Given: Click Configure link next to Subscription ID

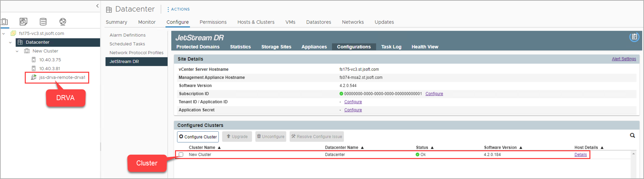Looking at the screenshot, I should tap(434, 94).
